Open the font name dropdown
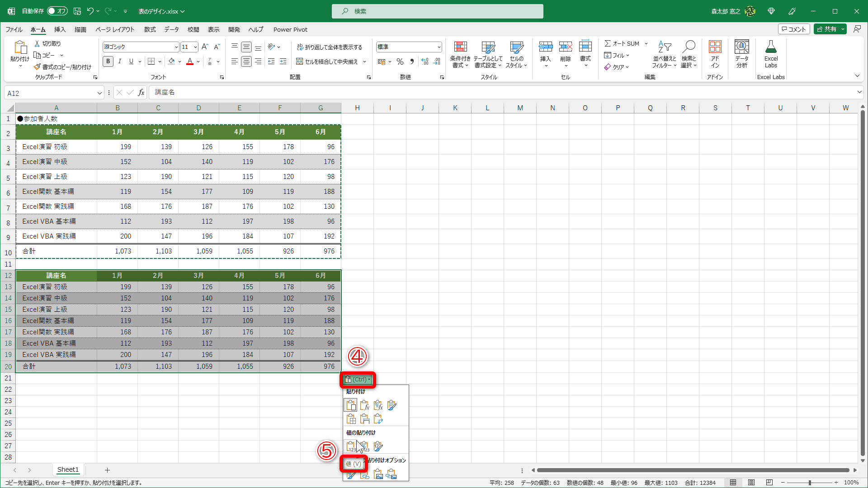868x488 pixels. click(x=176, y=47)
